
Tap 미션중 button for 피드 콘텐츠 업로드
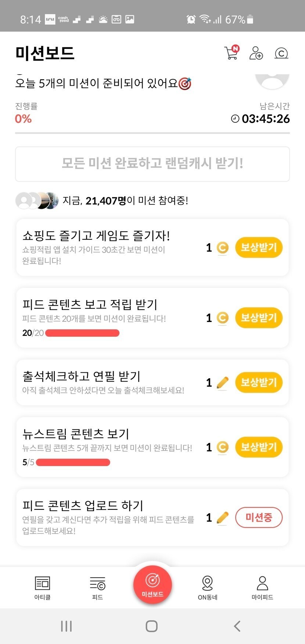pos(259,518)
